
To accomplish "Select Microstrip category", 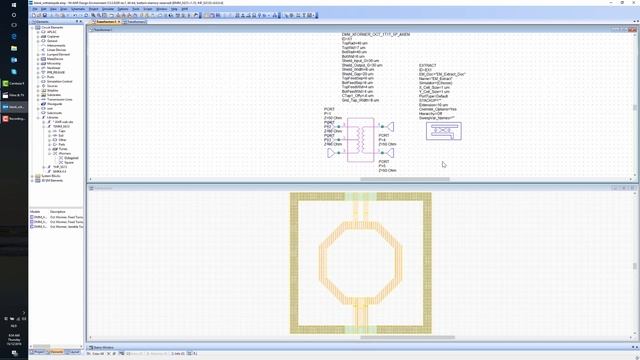I will [x=53, y=63].
